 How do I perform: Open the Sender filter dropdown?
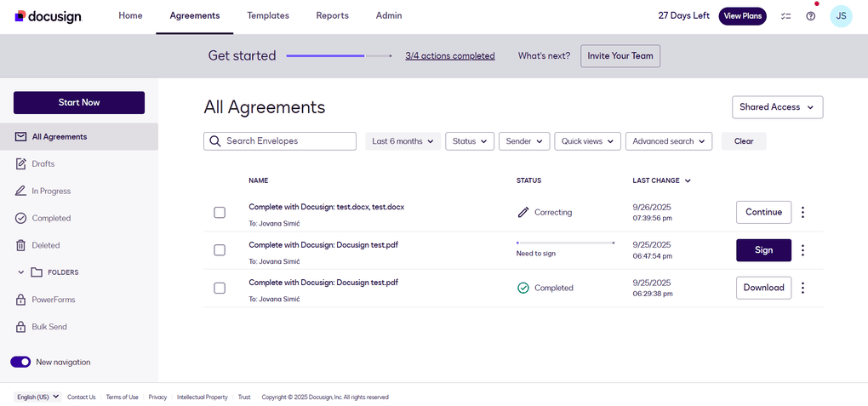[x=524, y=141]
